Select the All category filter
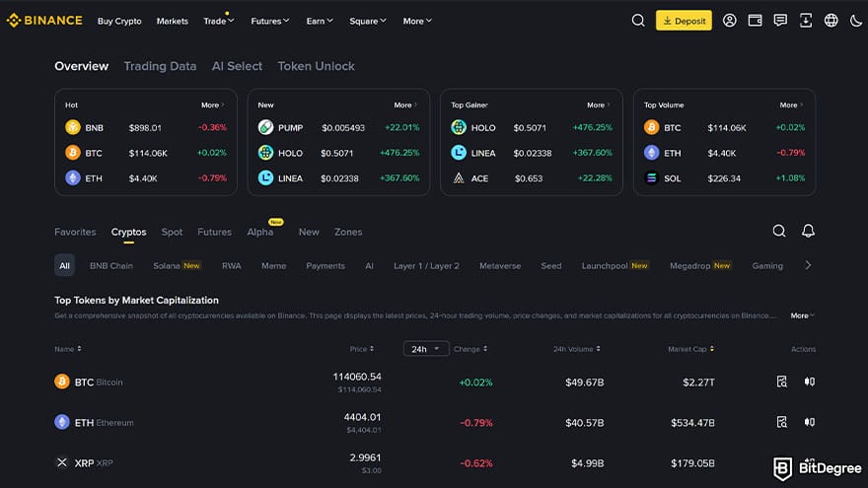Image resolution: width=868 pixels, height=488 pixels. (64, 265)
